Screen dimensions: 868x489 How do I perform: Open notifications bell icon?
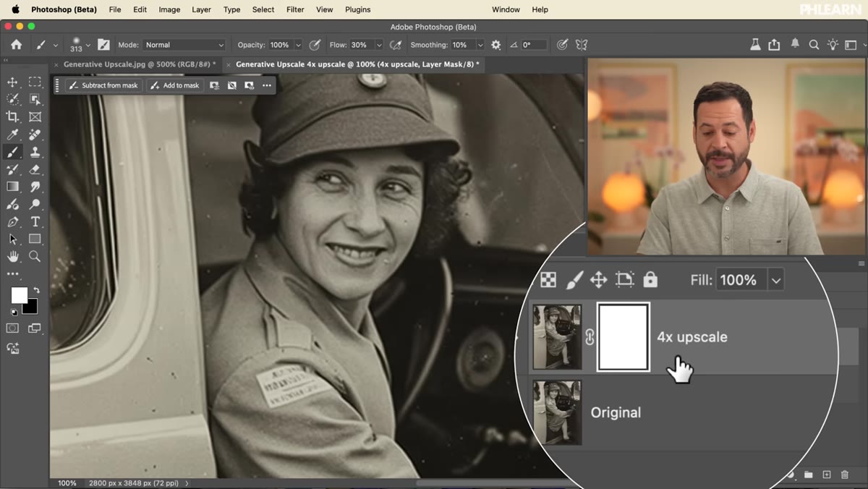point(795,44)
